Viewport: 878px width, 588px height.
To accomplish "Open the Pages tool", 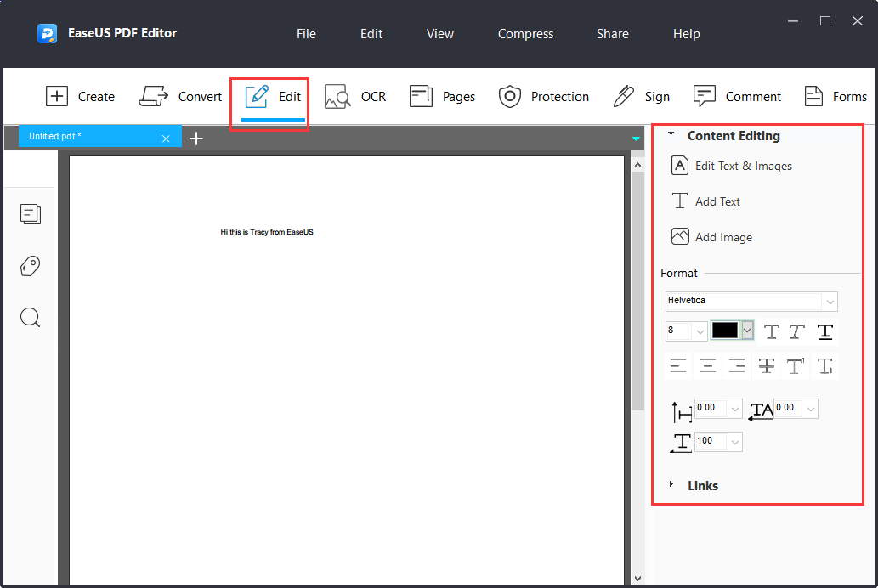I will point(442,96).
